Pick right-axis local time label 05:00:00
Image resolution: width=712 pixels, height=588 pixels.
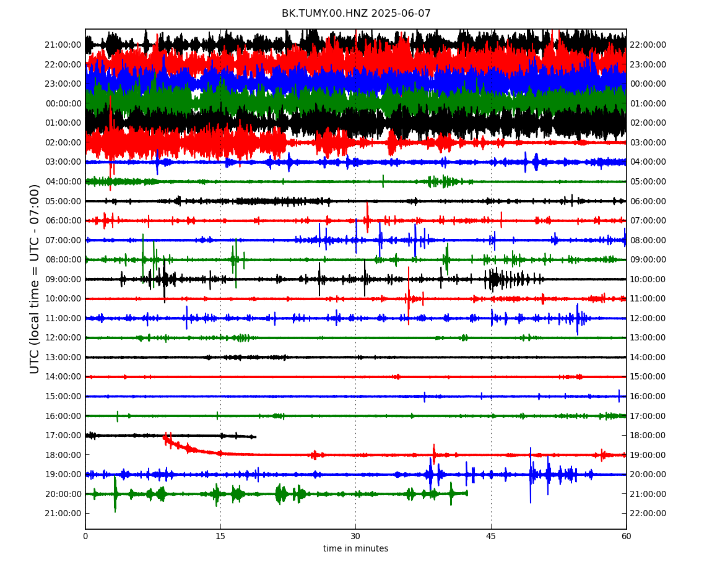click(x=648, y=181)
